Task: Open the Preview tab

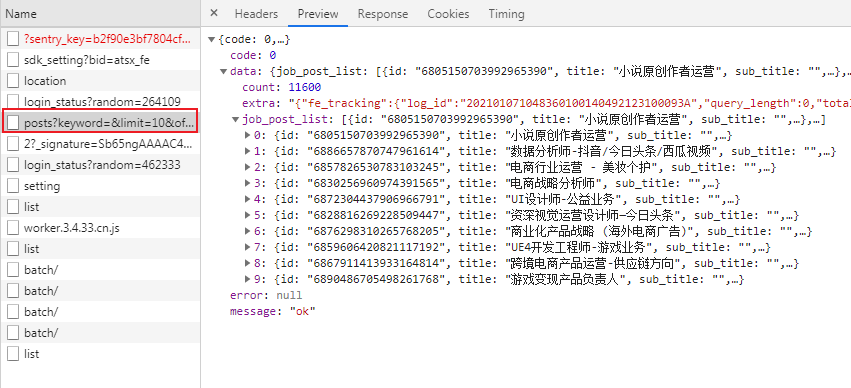Action: pos(318,14)
